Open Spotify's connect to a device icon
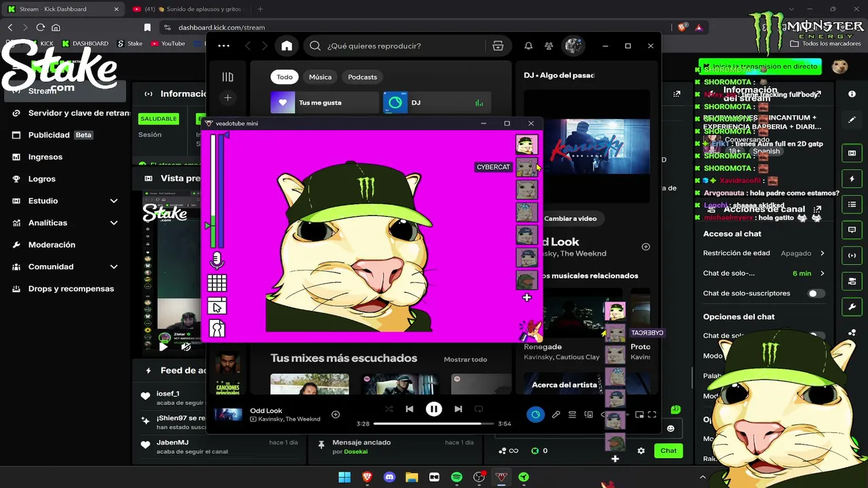 [x=589, y=415]
